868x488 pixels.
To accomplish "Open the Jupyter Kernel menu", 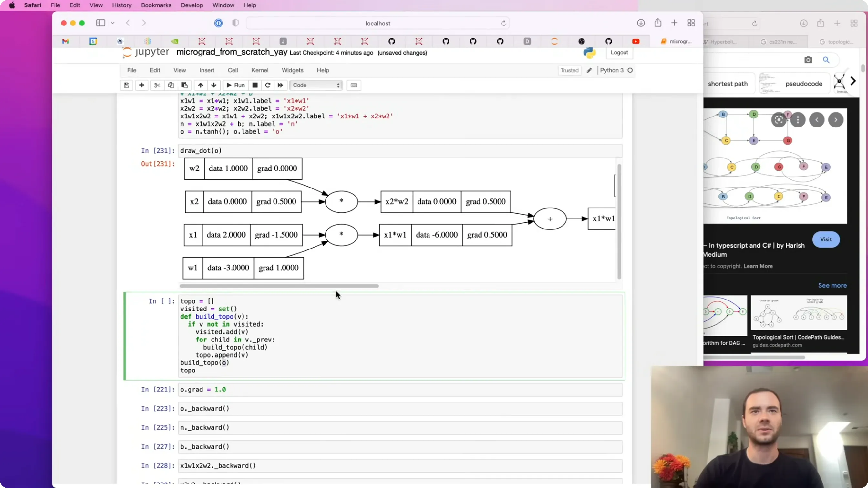I will point(259,70).
